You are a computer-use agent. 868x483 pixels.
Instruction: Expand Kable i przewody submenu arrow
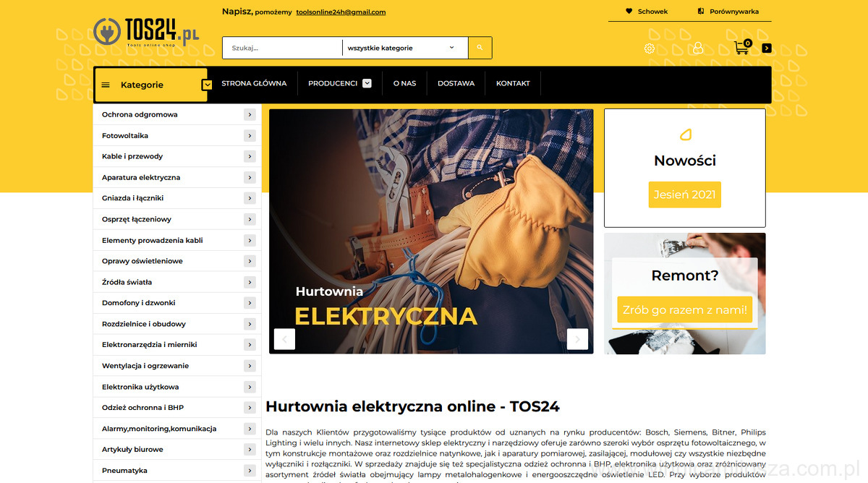coord(250,156)
